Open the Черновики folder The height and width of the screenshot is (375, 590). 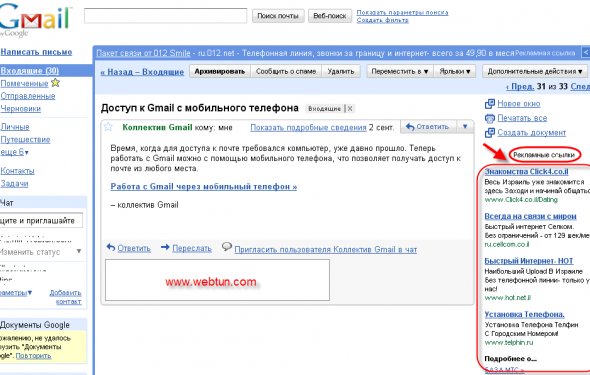[21, 108]
